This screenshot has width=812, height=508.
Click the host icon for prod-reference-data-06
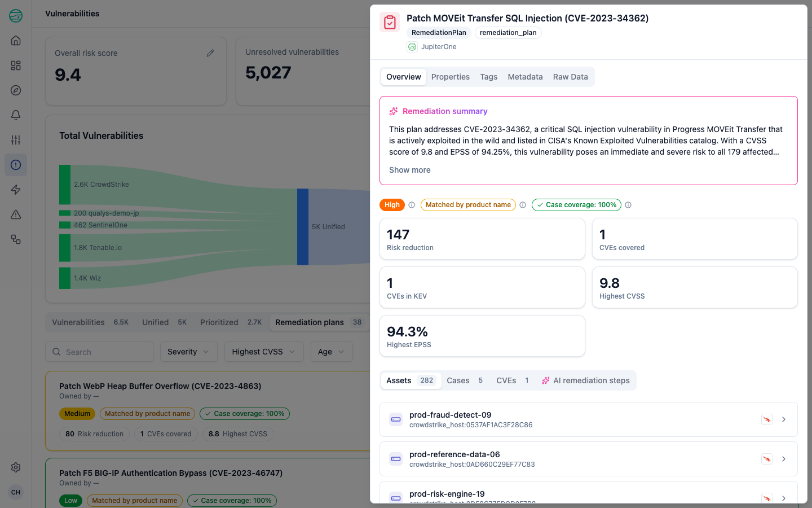tap(396, 459)
